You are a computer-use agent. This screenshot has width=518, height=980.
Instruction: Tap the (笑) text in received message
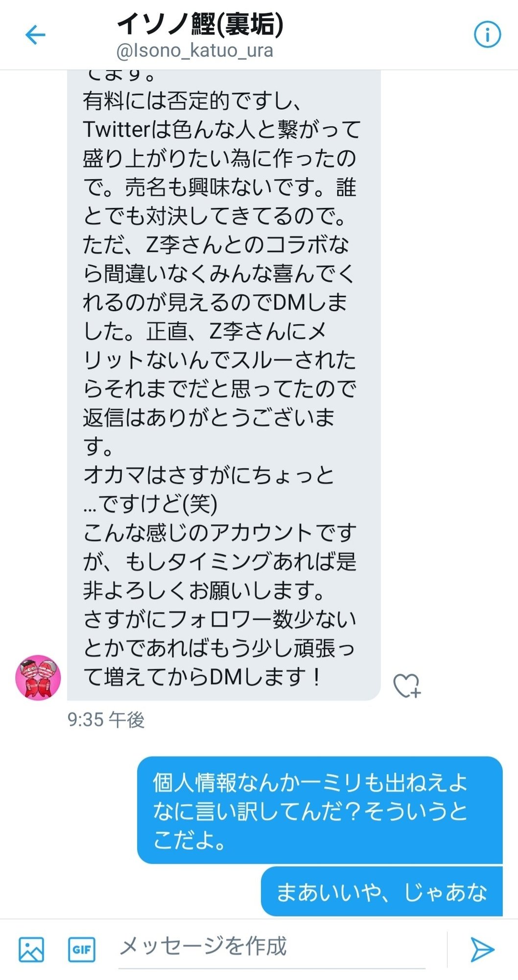point(200,504)
